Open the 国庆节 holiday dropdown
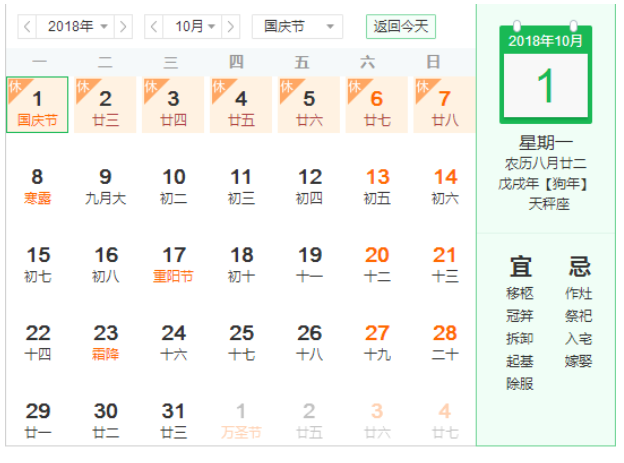The image size is (624, 463). pos(297,27)
